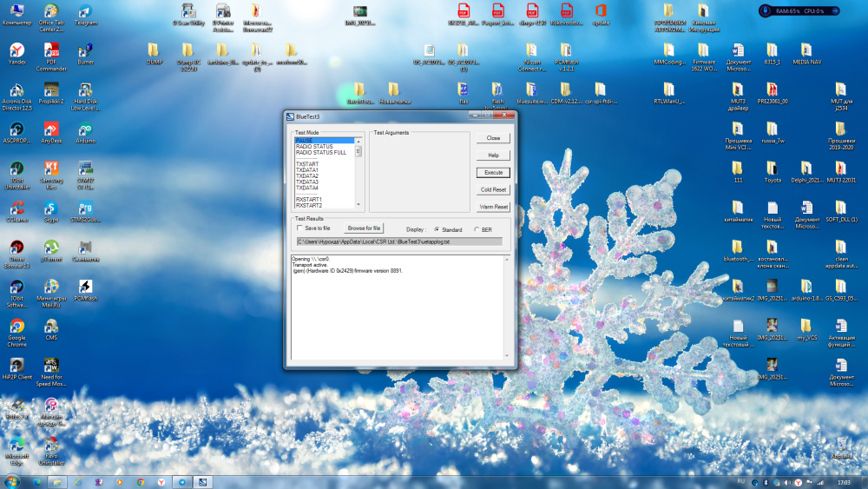This screenshot has width=868, height=489.
Task: Select the Skype desktop shortcut
Action: (51, 212)
